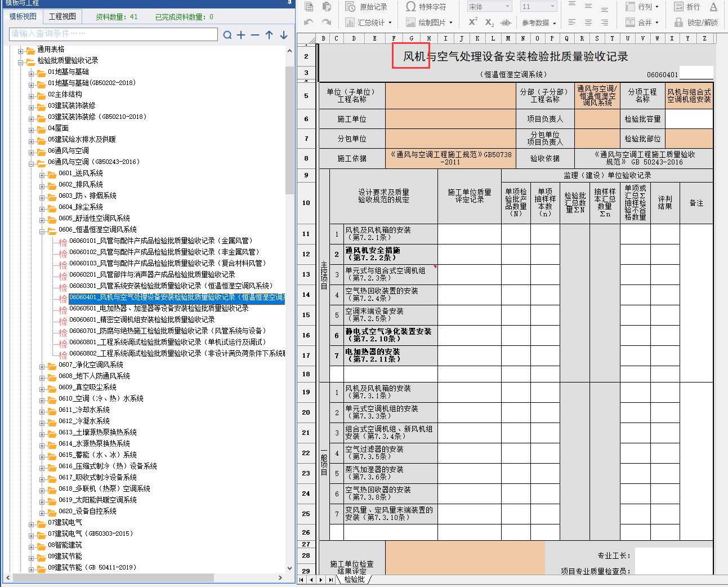Select 0610_空调（冷、热）水系统 item
Screen dimensions: 728x587
tap(101, 398)
